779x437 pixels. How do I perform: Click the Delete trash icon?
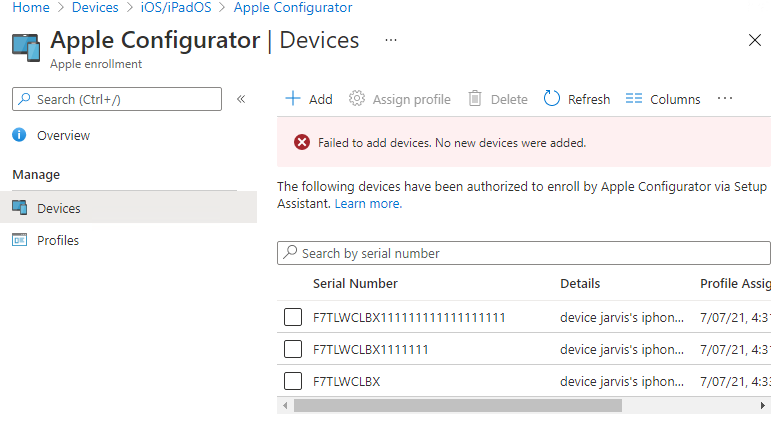(x=475, y=99)
